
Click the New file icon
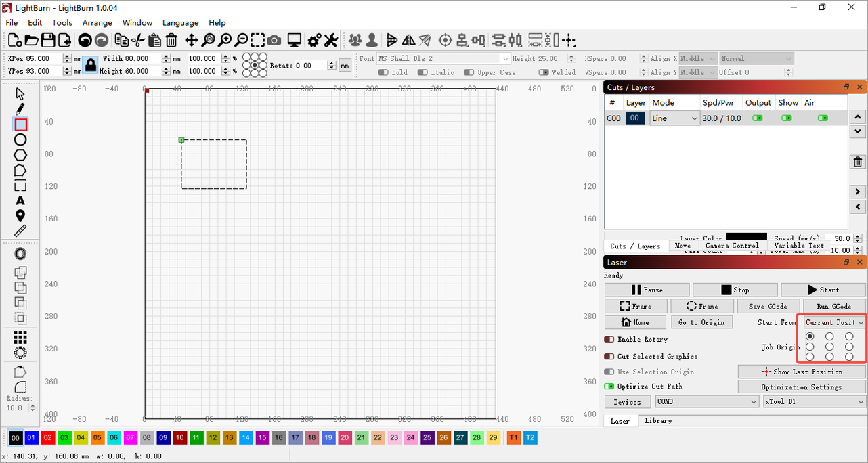(x=14, y=41)
